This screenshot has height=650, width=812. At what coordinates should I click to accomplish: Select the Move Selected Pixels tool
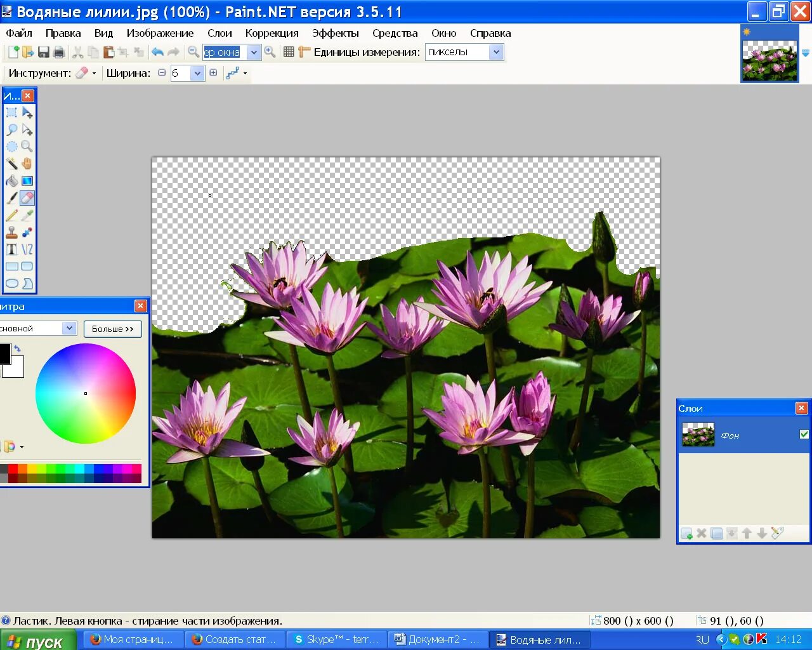click(27, 112)
